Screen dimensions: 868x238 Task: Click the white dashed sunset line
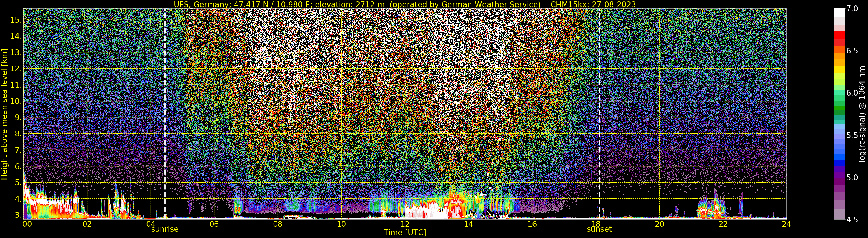[600, 114]
